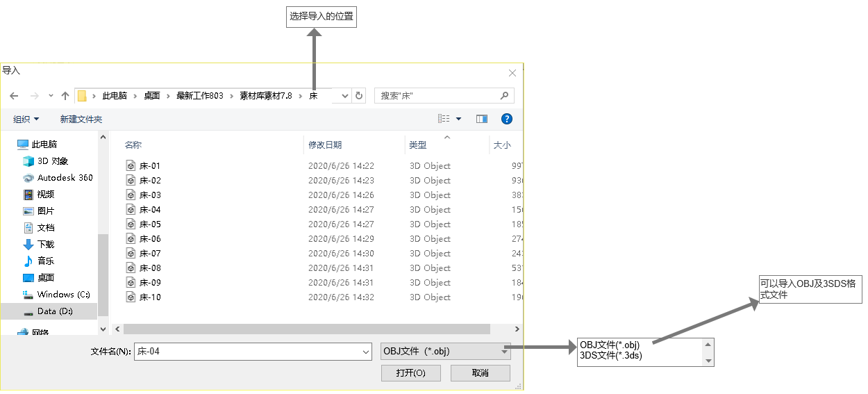The height and width of the screenshot is (394, 868).
Task: Expand the 文件名 dropdown arrow
Action: pyautogui.click(x=367, y=352)
